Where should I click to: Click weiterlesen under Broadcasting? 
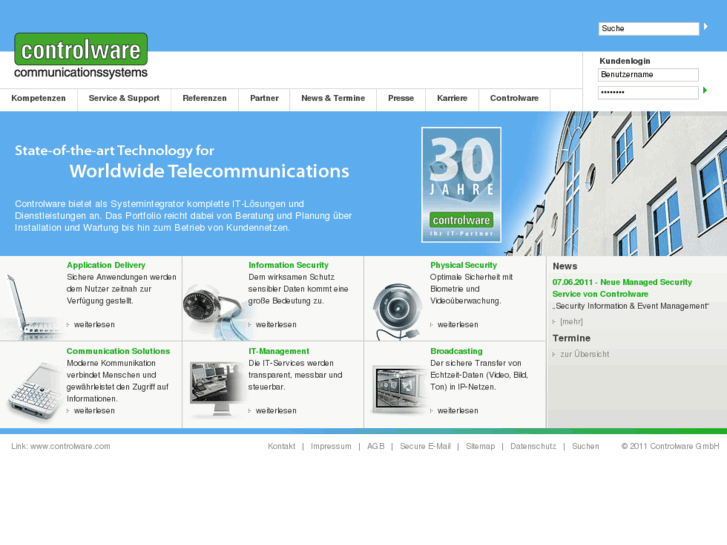coord(458,411)
